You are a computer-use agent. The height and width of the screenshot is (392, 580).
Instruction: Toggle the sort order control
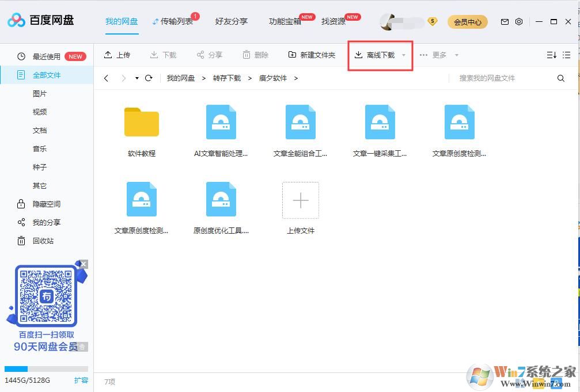(549, 54)
